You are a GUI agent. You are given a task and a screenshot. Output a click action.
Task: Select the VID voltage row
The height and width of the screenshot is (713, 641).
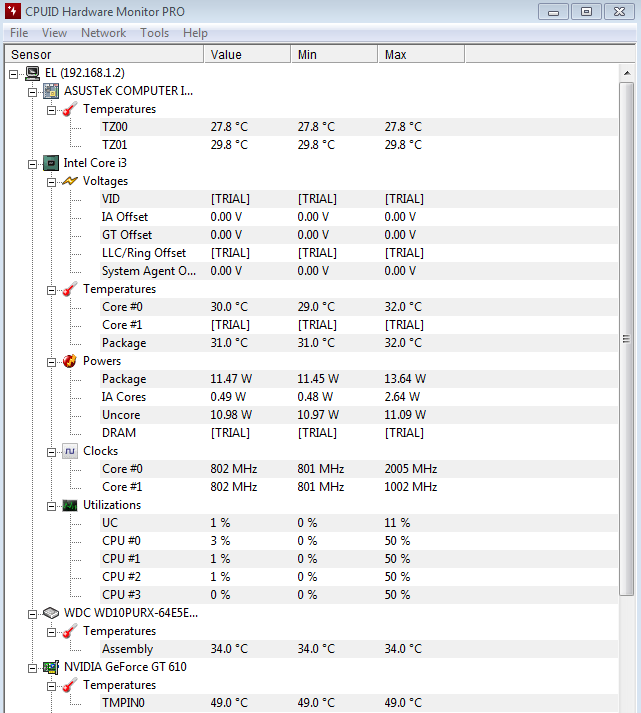click(x=359, y=199)
